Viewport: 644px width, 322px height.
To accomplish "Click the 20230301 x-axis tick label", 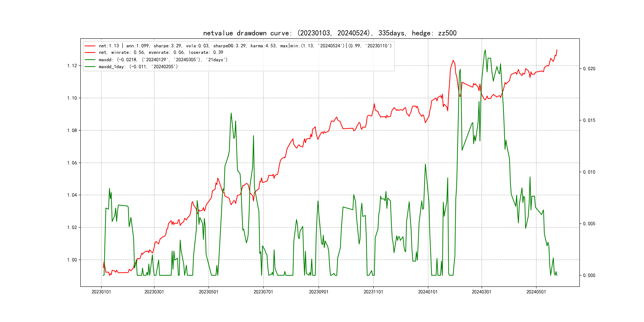I will click(x=154, y=292).
